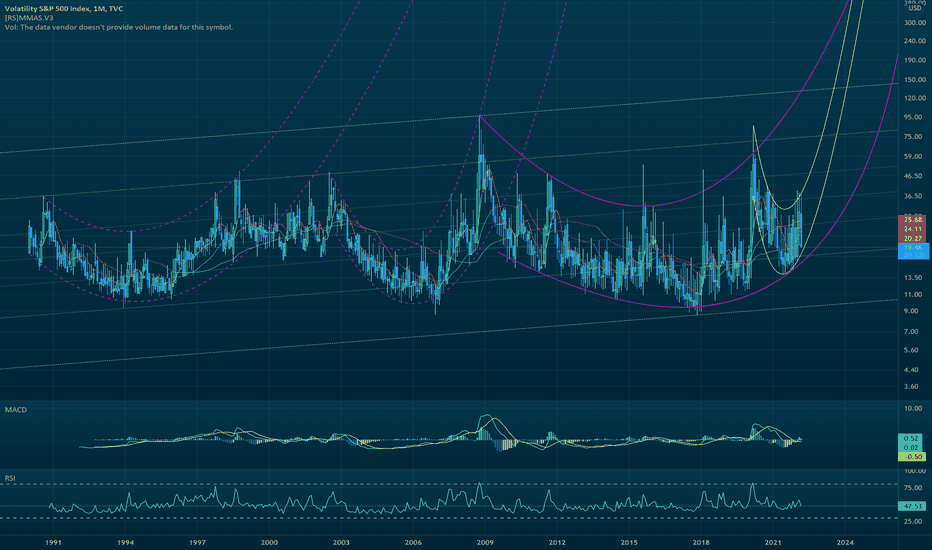Viewport: 932px width, 550px height.
Task: Click the Volatility S&P 500 Index chart title
Action: point(64,9)
